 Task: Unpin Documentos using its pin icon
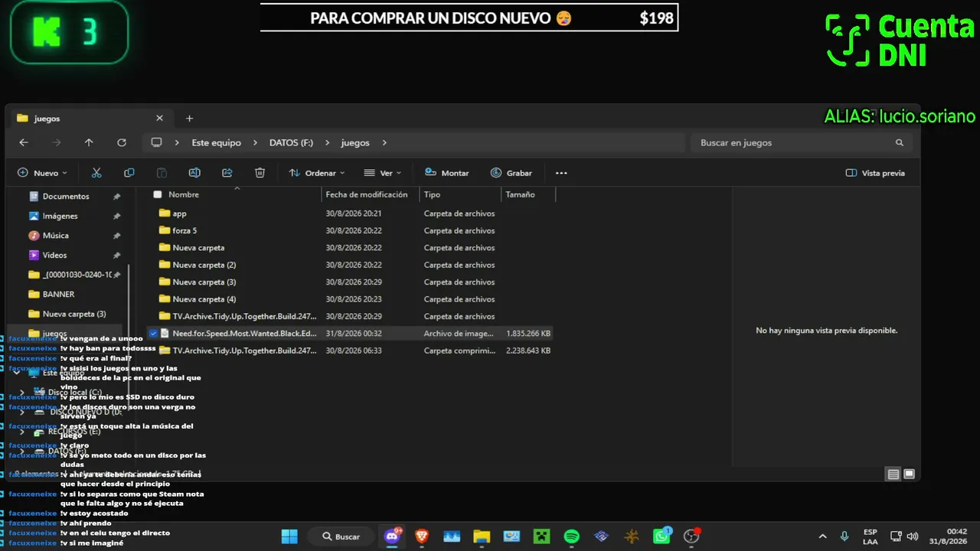pos(116,197)
